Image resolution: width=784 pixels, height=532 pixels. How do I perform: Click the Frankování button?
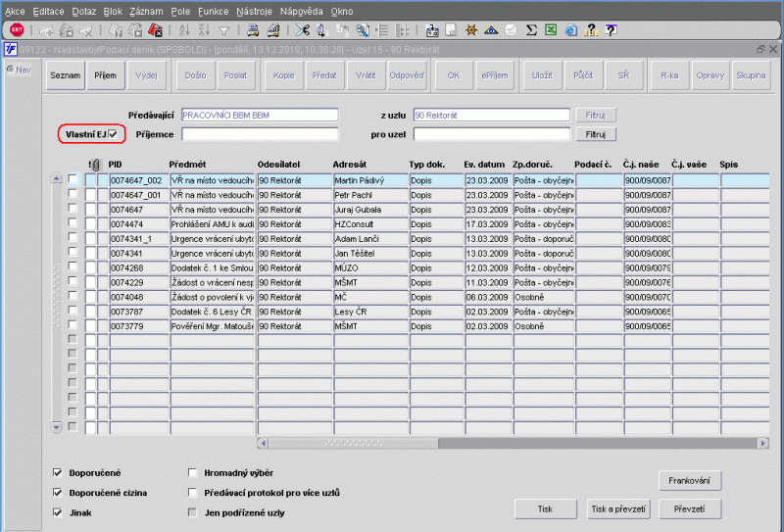click(690, 480)
